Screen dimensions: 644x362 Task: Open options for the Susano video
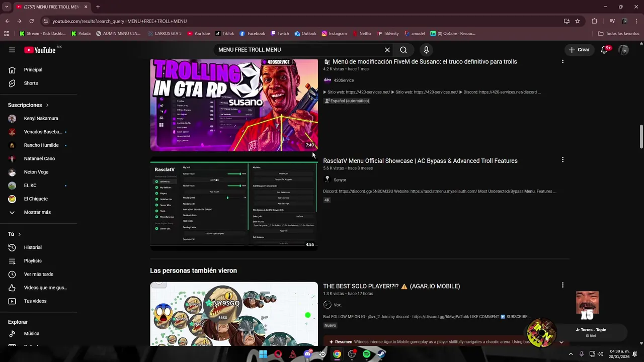pyautogui.click(x=562, y=61)
